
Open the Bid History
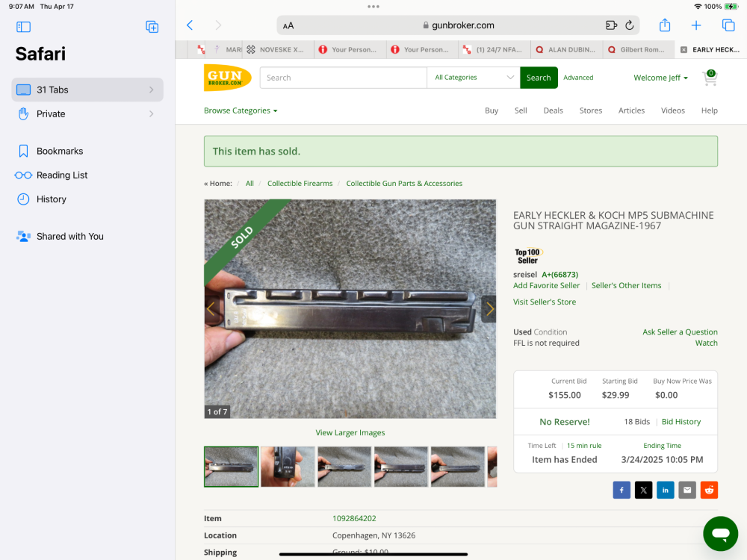tap(681, 422)
